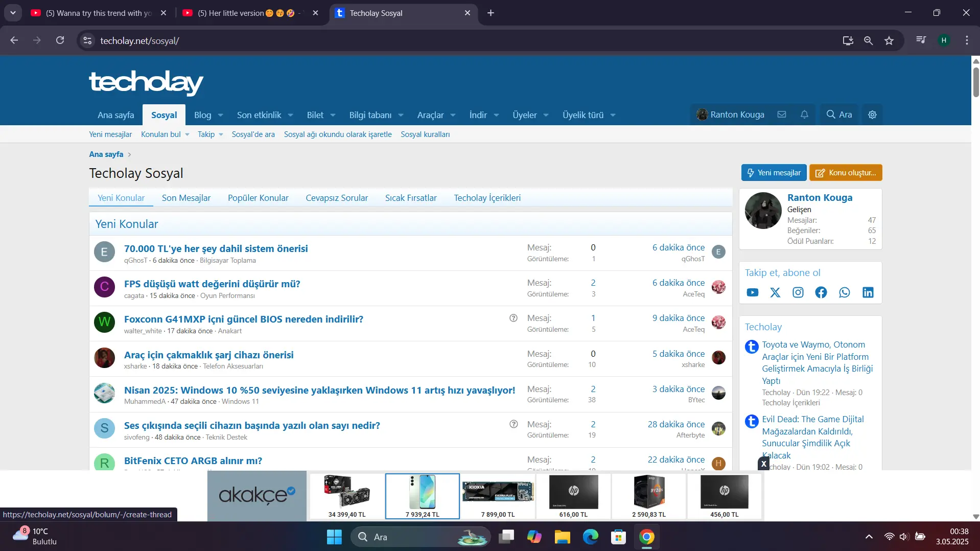The width and height of the screenshot is (980, 551).
Task: Open thread 'FPS düşüşü watt değerini düşürür mü?'
Action: [212, 284]
